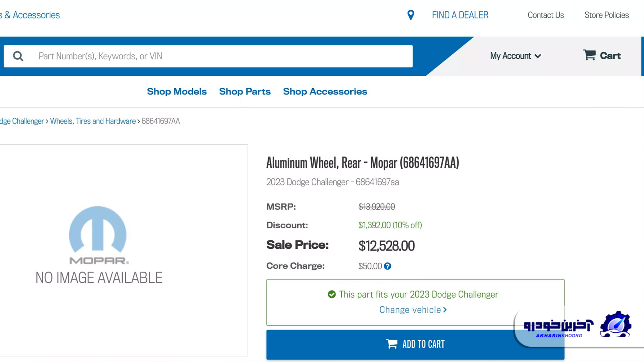This screenshot has width=644, height=362.
Task: Click the map pin dealer icon
Action: [x=411, y=15]
